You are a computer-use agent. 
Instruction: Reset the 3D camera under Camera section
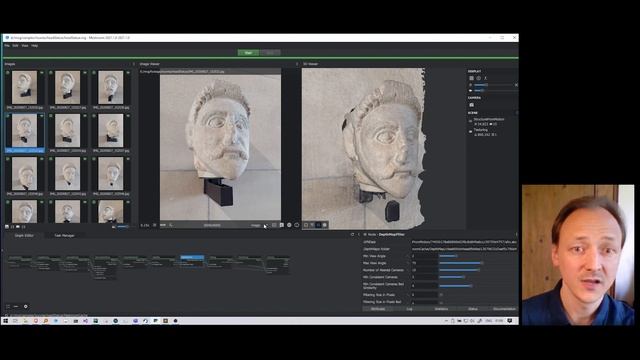(x=471, y=105)
